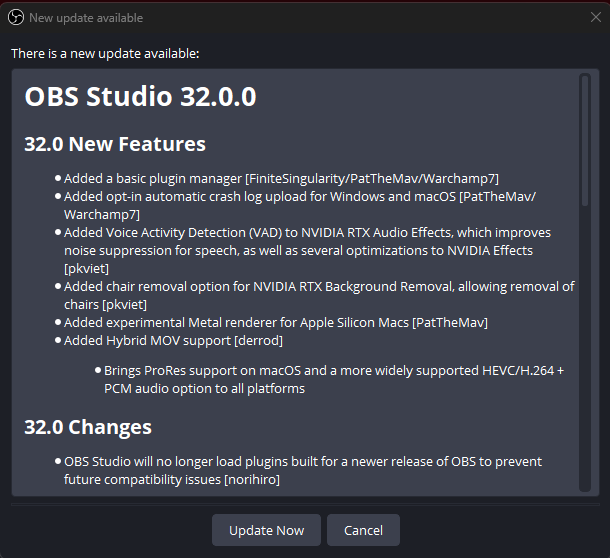610x558 pixels.
Task: Click 'There is a new update available:' label
Action: pos(105,53)
